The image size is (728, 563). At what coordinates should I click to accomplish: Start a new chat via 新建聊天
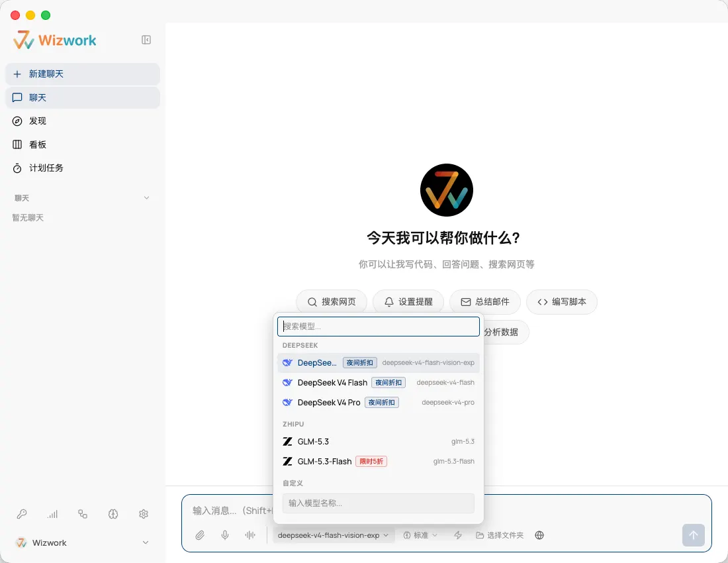(83, 74)
